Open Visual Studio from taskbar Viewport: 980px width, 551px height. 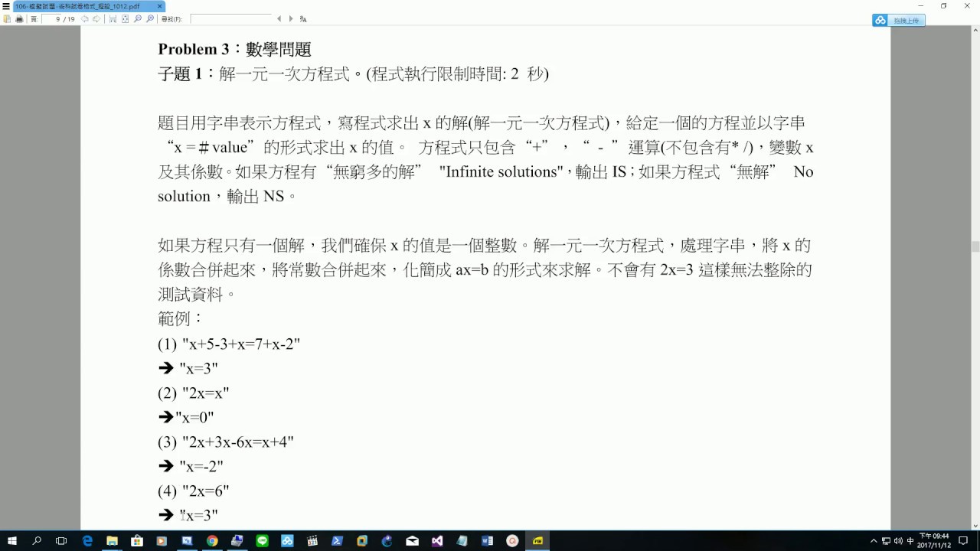coord(436,541)
